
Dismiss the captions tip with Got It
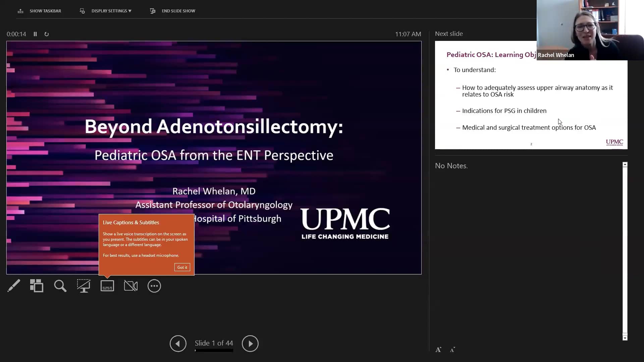pyautogui.click(x=182, y=267)
